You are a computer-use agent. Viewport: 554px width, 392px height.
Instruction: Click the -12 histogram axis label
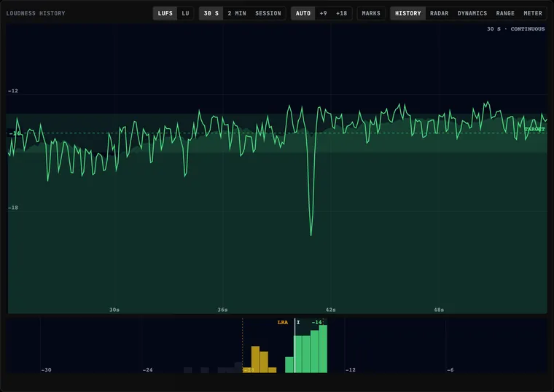coord(350,369)
